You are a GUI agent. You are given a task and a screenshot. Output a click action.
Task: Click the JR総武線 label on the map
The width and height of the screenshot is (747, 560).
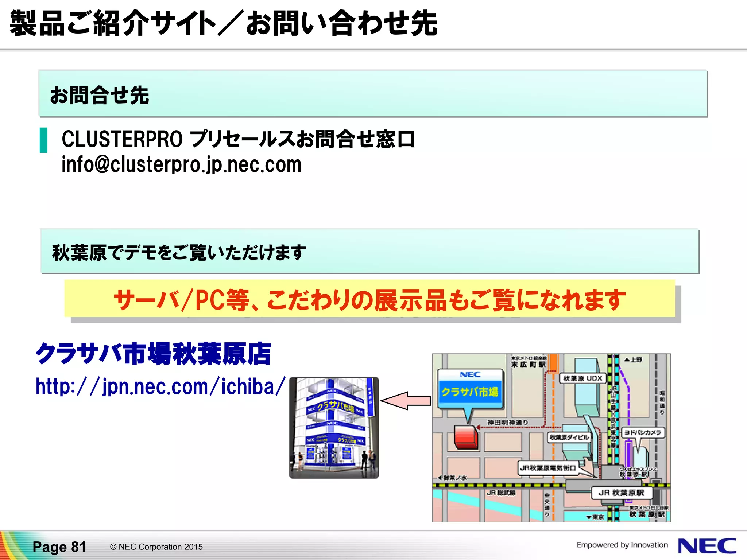501,493
